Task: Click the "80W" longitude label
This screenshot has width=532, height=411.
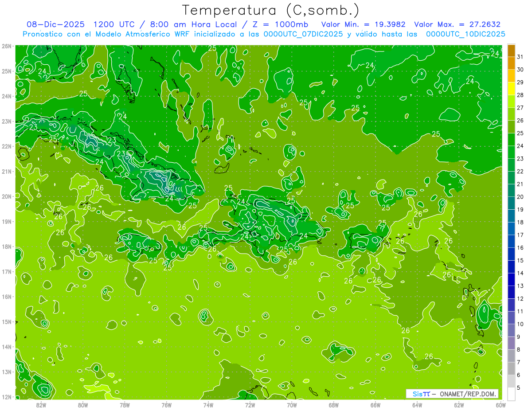Action: click(83, 405)
